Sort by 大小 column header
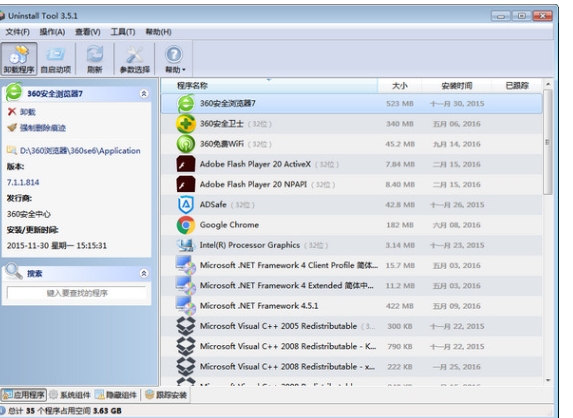The width and height of the screenshot is (573, 418). click(x=399, y=86)
